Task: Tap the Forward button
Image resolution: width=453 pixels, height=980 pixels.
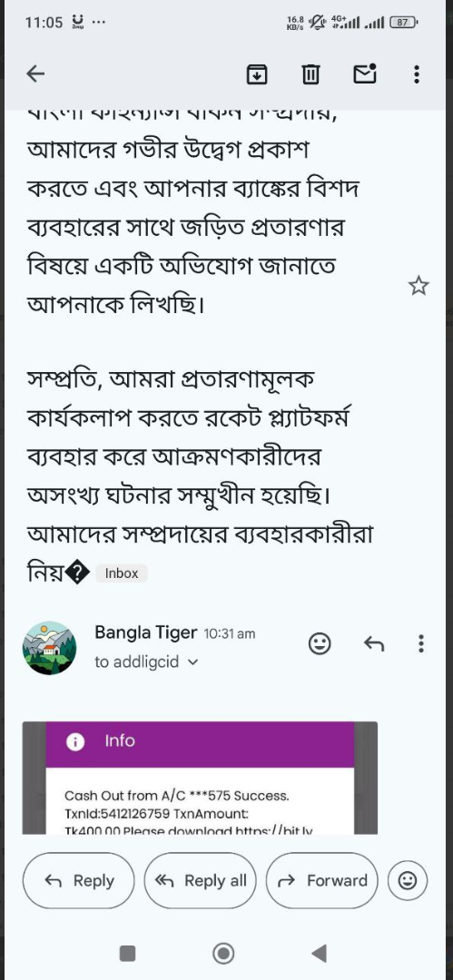Action: pos(321,880)
